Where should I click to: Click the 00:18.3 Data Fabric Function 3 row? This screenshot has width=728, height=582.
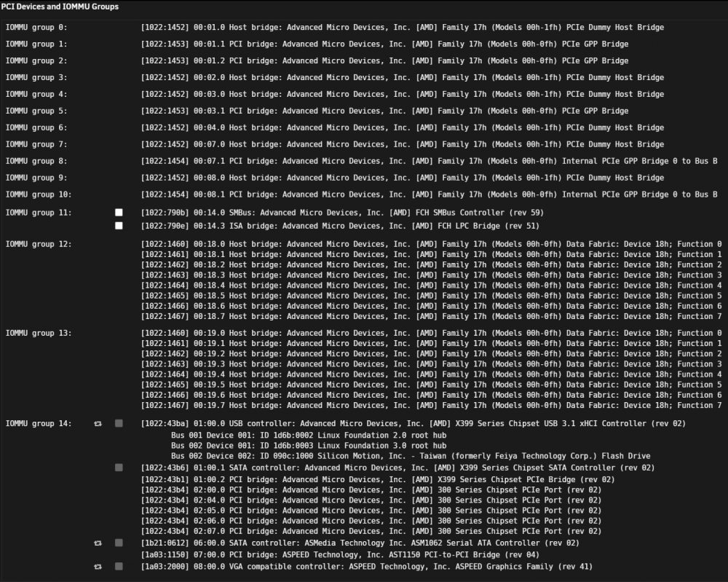tap(432, 275)
